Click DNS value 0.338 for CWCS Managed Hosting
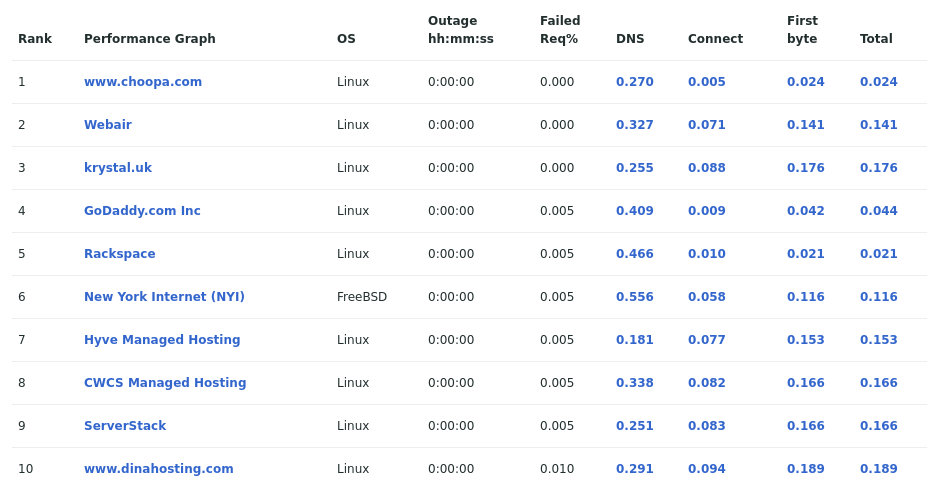Viewport: 939px width, 490px height. [635, 383]
